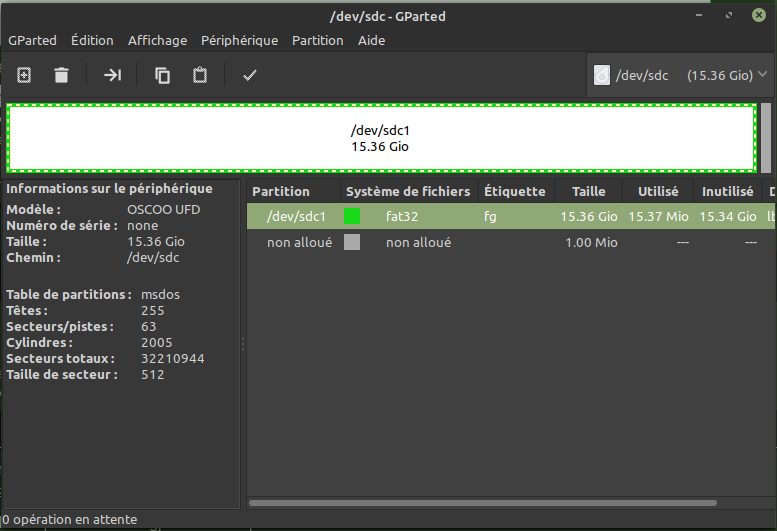Image resolution: width=777 pixels, height=531 pixels.
Task: Open the Édition menu
Action: [x=92, y=40]
